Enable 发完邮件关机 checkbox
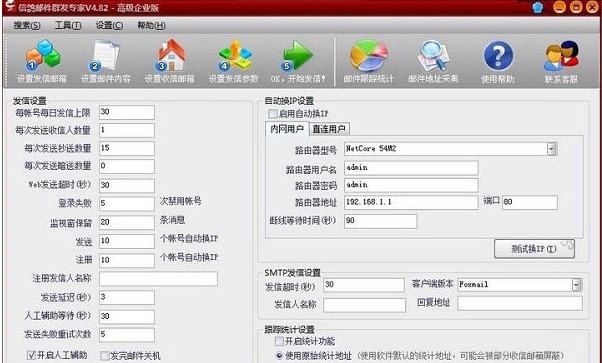Viewport: 602px width, 363px height. click(x=104, y=356)
